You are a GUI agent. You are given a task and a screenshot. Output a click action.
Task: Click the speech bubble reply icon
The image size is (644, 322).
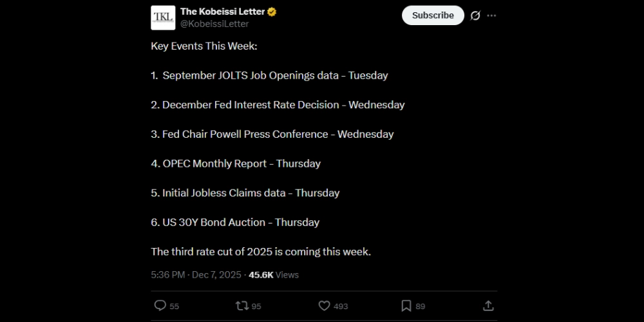[160, 306]
